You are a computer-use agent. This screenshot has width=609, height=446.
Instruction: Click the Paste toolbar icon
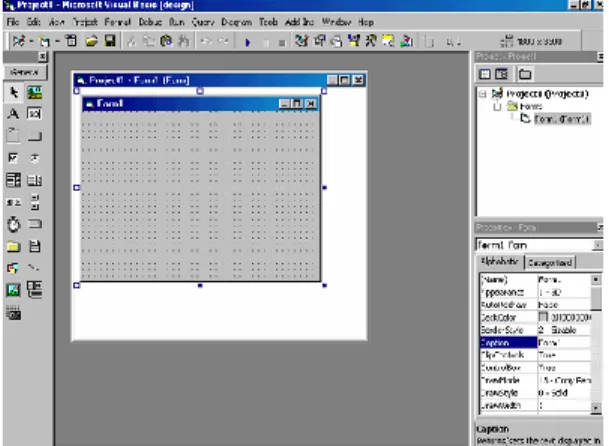click(166, 41)
